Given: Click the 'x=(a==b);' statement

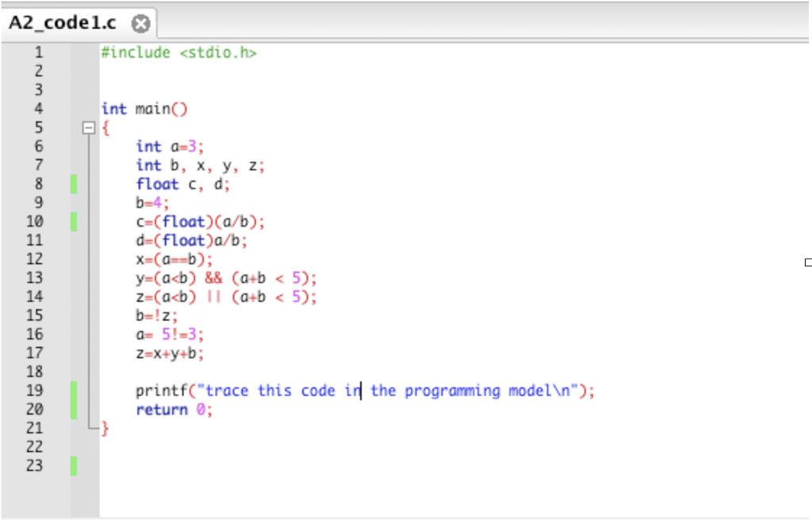Looking at the screenshot, I should click(174, 259).
